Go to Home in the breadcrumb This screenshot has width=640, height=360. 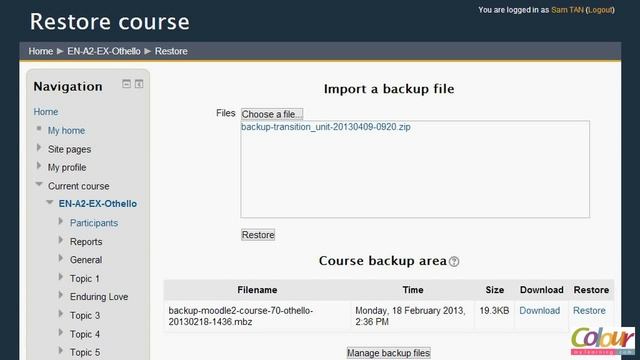tap(40, 51)
